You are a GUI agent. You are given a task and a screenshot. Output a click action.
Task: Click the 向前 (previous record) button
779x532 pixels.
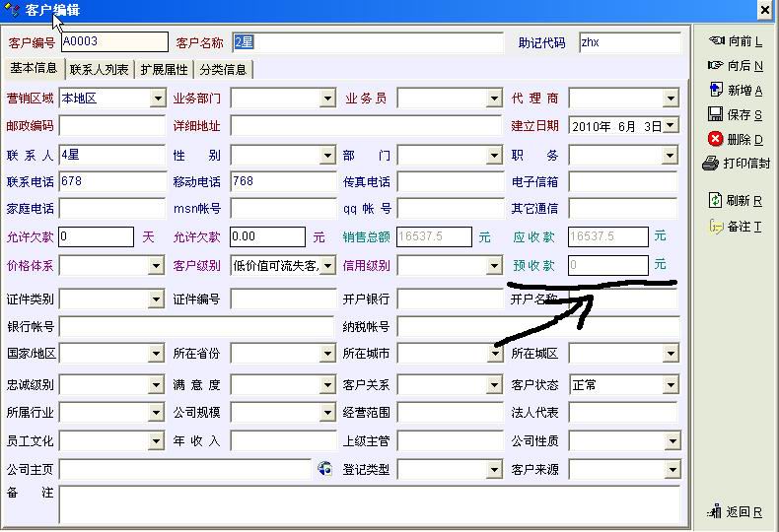(736, 41)
